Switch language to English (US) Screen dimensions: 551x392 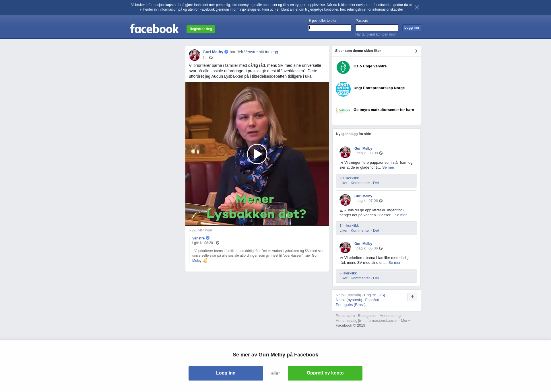coord(375,295)
